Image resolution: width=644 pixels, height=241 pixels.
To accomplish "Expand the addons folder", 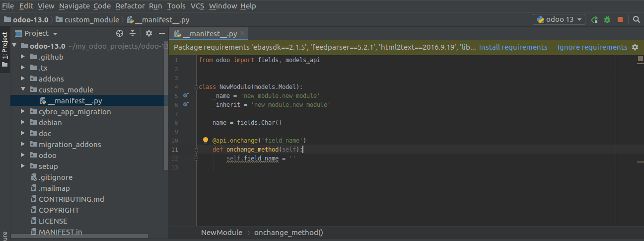I will click(x=23, y=79).
